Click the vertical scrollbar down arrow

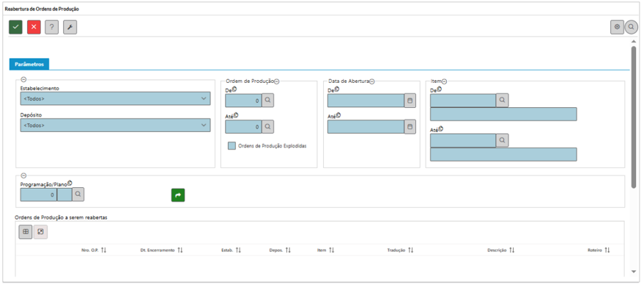tap(634, 272)
